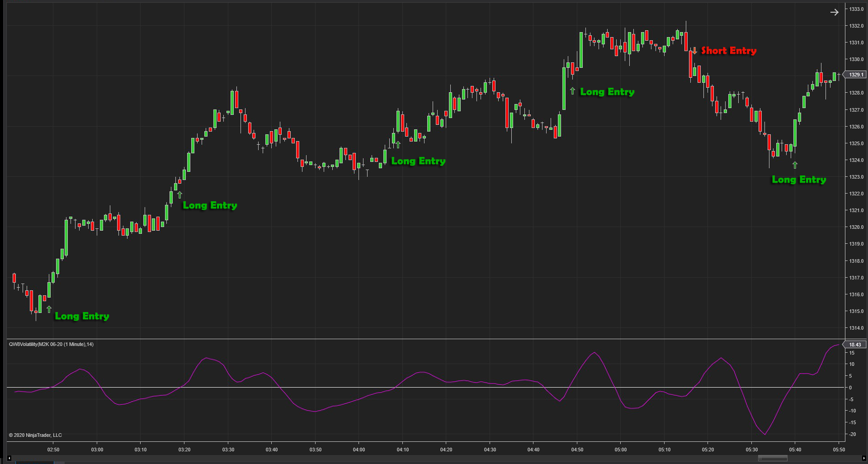Screen dimensions: 868x464
Task: Click the 0 level on indicator scale
Action: (x=850, y=388)
